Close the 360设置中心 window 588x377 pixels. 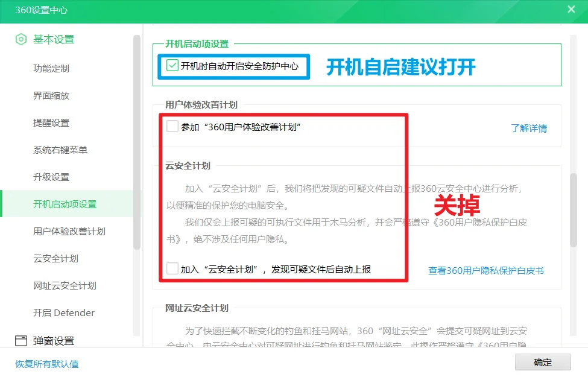click(571, 10)
